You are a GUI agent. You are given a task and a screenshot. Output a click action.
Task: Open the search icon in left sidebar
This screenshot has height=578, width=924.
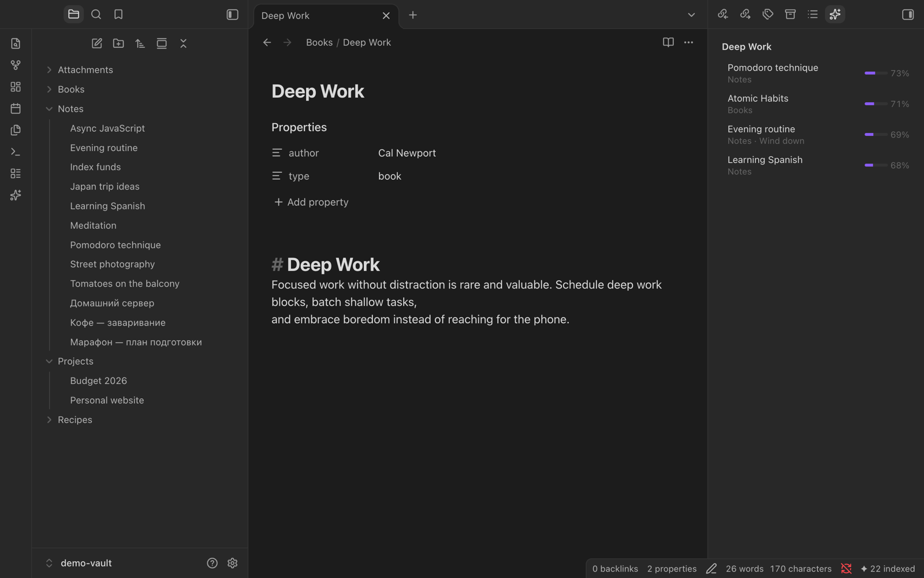coord(96,14)
